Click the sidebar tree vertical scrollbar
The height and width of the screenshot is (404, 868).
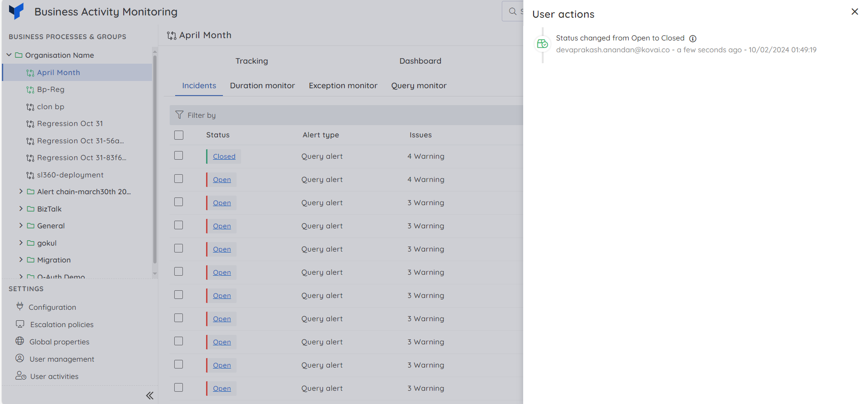pyautogui.click(x=155, y=159)
